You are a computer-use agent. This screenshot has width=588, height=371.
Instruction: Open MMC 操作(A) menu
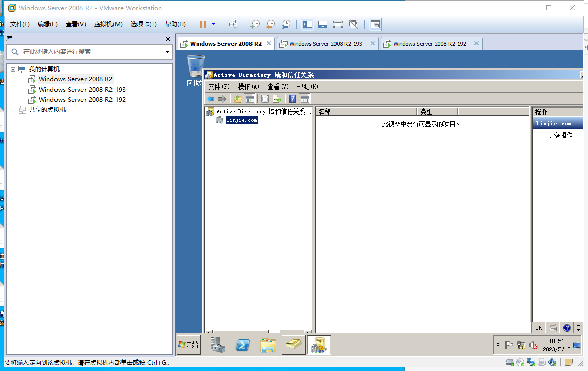pyautogui.click(x=248, y=87)
